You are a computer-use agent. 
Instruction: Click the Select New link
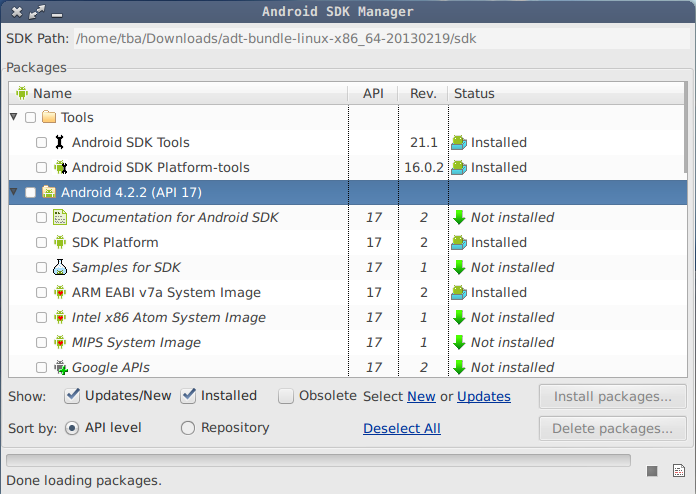coord(421,396)
